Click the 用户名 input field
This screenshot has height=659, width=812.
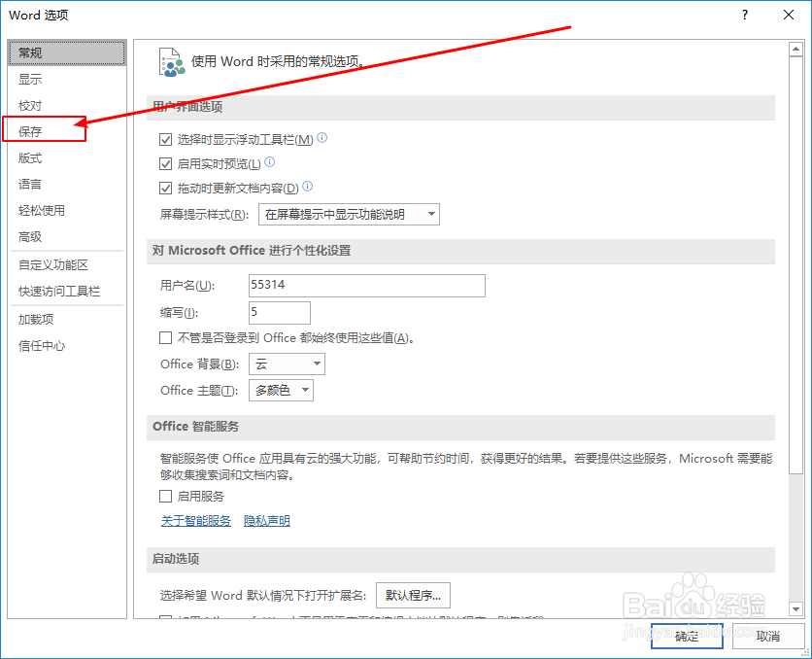pyautogui.click(x=366, y=286)
